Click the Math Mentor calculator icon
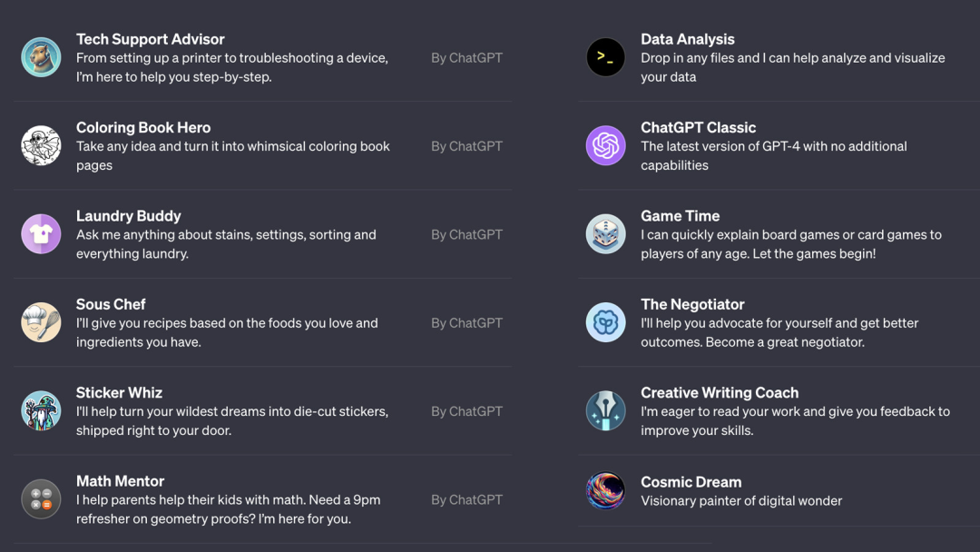Screen dimensions: 980x552 tap(41, 499)
